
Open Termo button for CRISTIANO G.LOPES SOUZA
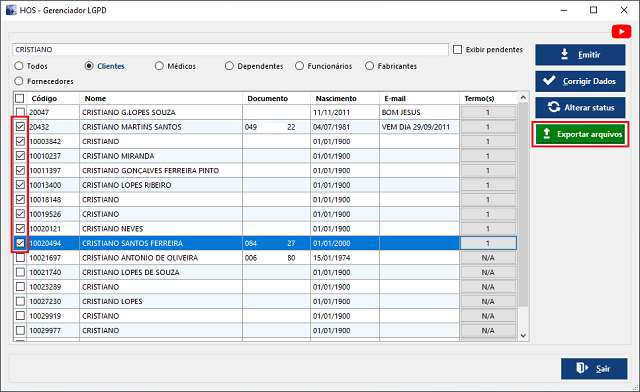coord(488,112)
